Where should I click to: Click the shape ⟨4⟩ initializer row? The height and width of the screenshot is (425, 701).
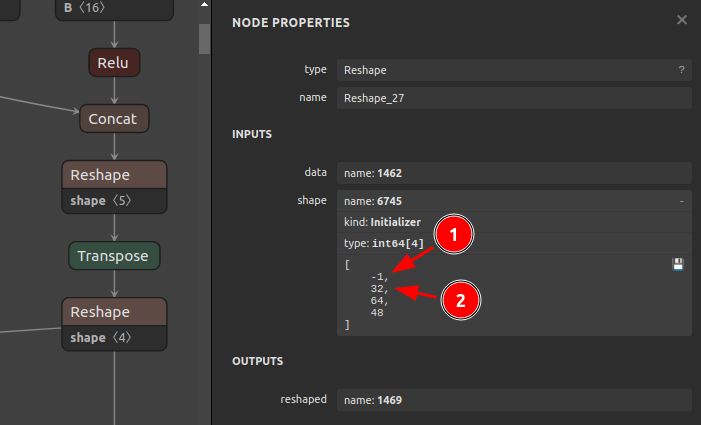114,338
